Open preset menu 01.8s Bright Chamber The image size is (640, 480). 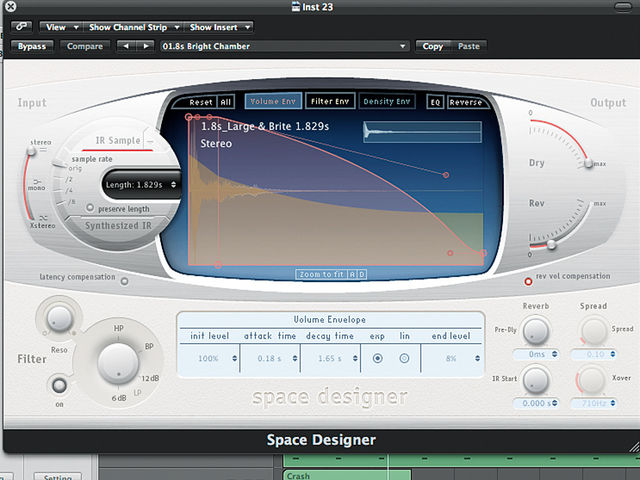284,46
